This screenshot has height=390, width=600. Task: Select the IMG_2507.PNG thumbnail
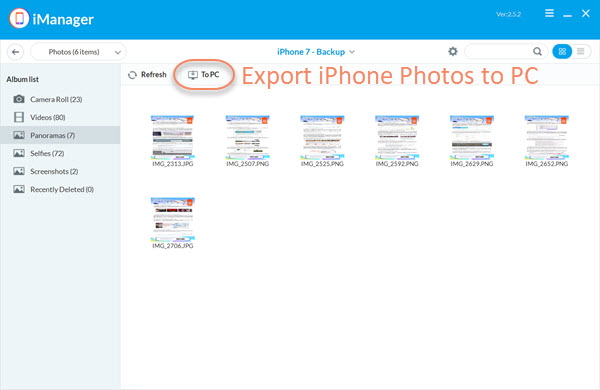click(x=248, y=137)
